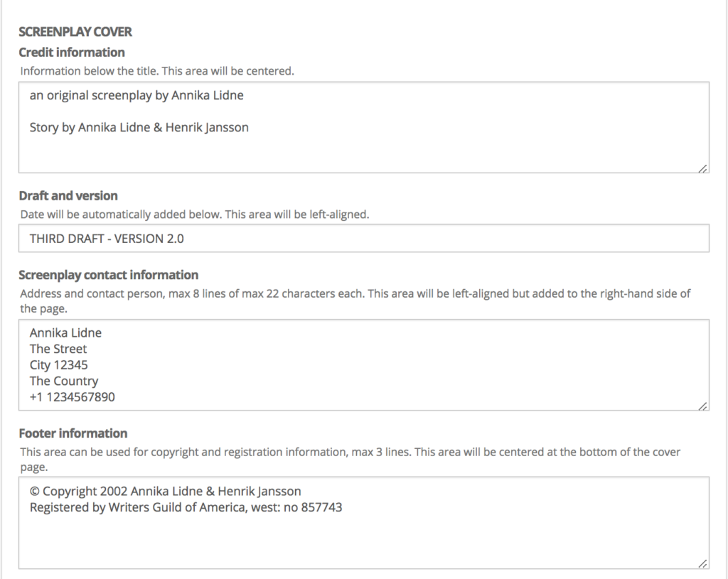The image size is (728, 579).
Task: Place cursor on 'The Country' line
Action: tap(63, 381)
